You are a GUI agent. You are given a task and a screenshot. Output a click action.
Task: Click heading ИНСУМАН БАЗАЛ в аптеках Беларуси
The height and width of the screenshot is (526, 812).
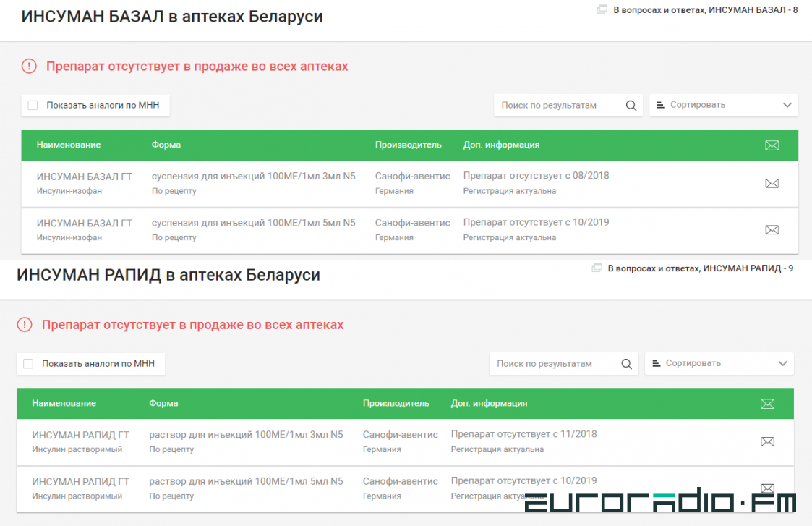[172, 17]
